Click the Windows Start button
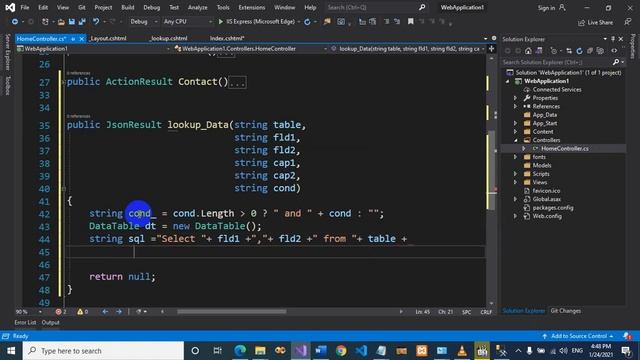 click(11, 351)
